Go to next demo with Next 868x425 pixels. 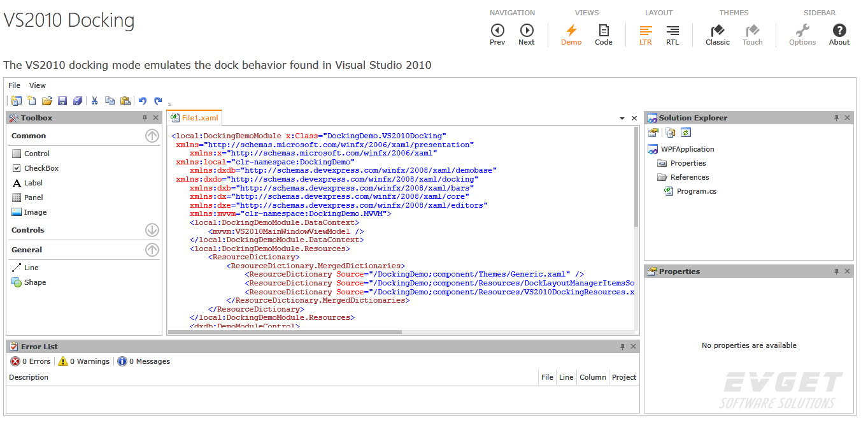click(x=527, y=34)
